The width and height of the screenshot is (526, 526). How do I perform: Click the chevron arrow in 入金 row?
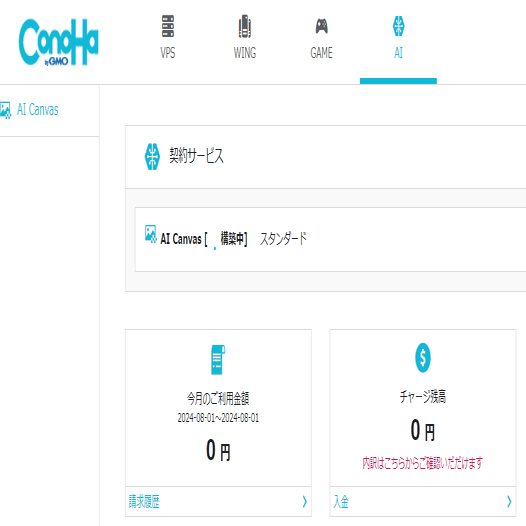[x=509, y=502]
